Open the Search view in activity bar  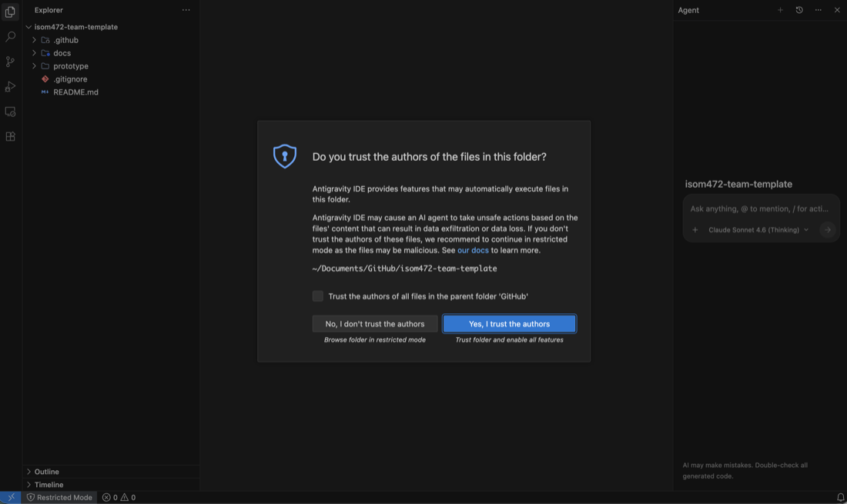[10, 37]
